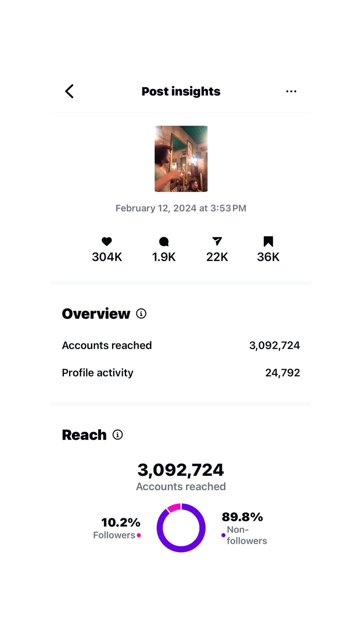The height and width of the screenshot is (644, 362).
Task: Tap the bookmark saves icon
Action: [x=268, y=241]
